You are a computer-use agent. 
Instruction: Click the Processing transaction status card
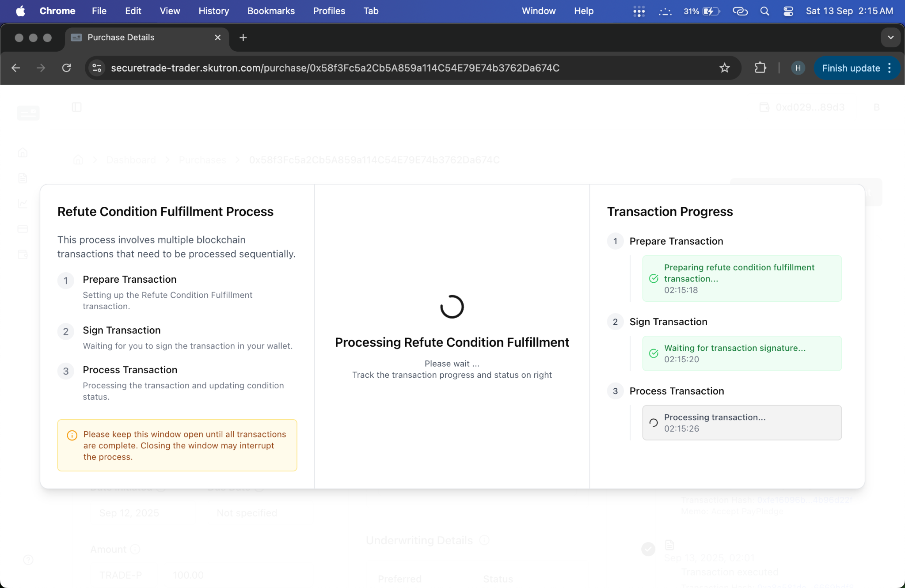(x=742, y=423)
